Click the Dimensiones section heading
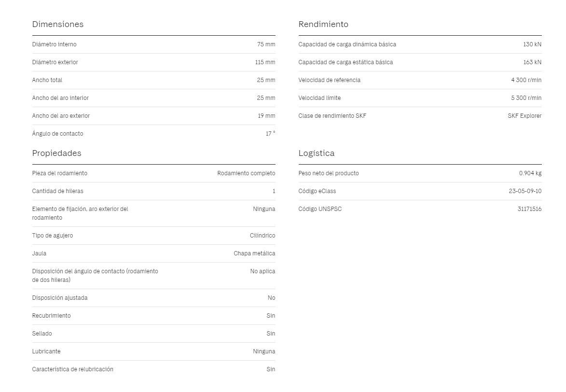The height and width of the screenshot is (392, 566). [x=58, y=24]
